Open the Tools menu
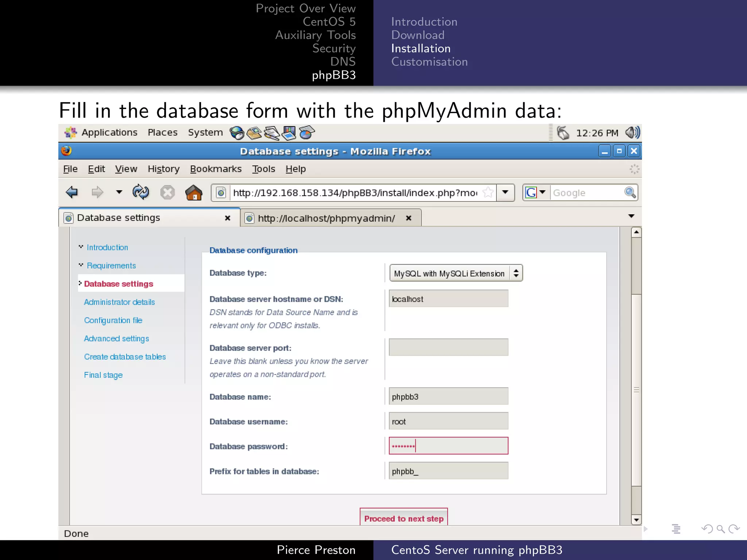This screenshot has width=747, height=560. click(x=264, y=169)
